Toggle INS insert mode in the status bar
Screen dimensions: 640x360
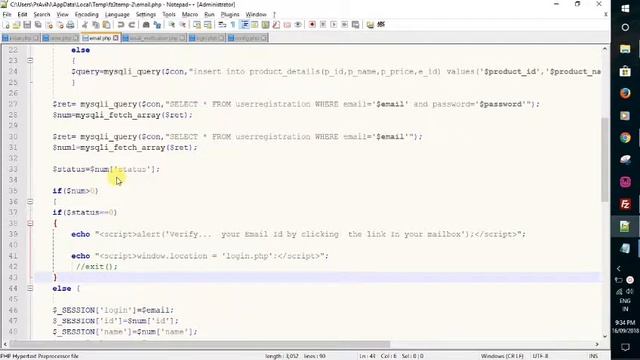(593, 356)
